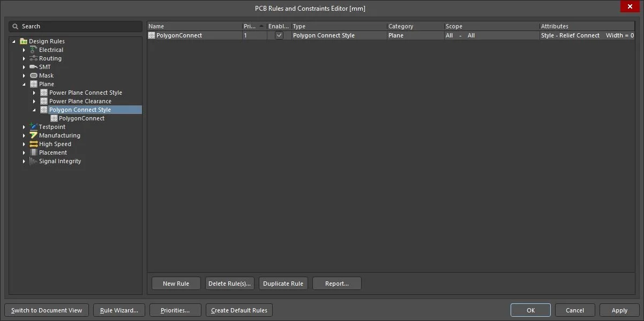Click the Manufacturing category icon
Image resolution: width=644 pixels, height=321 pixels.
tap(33, 135)
